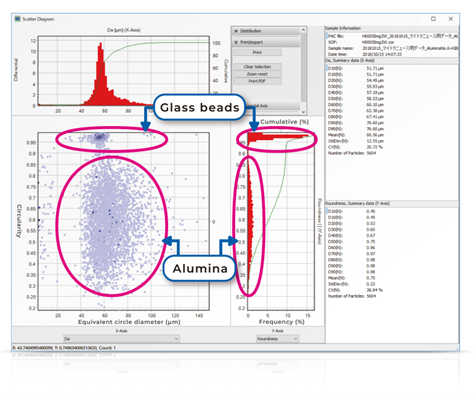Image resolution: width=473 pixels, height=393 pixels.
Task: Click the scroll down arrow in options panel
Action: 303,112
